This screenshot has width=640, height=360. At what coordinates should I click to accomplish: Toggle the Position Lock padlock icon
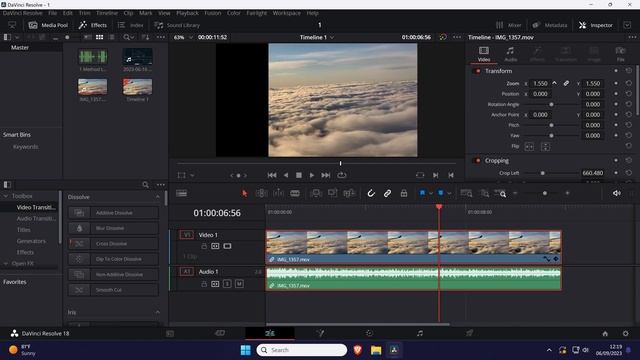(x=404, y=193)
